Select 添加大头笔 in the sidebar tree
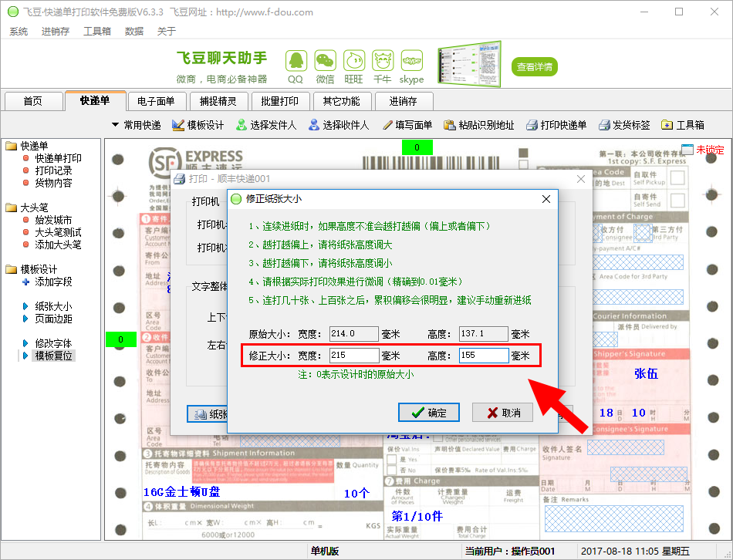The width and height of the screenshot is (733, 560). [x=58, y=245]
